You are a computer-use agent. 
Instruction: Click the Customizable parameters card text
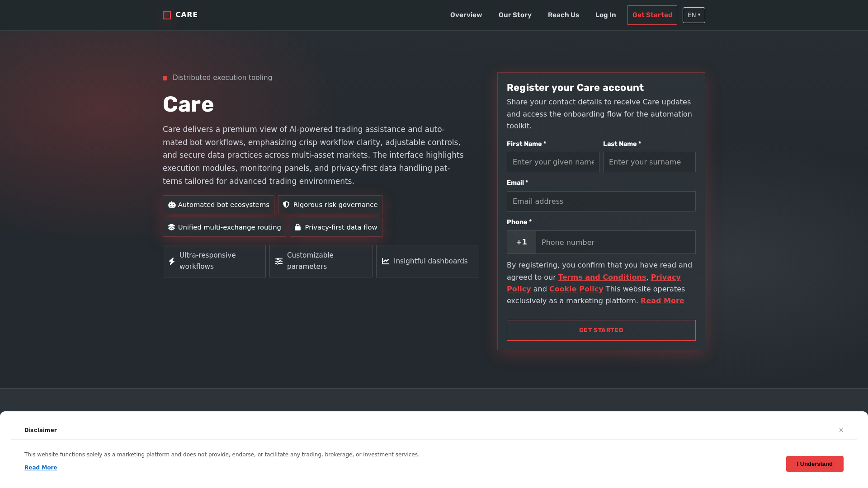pos(310,261)
